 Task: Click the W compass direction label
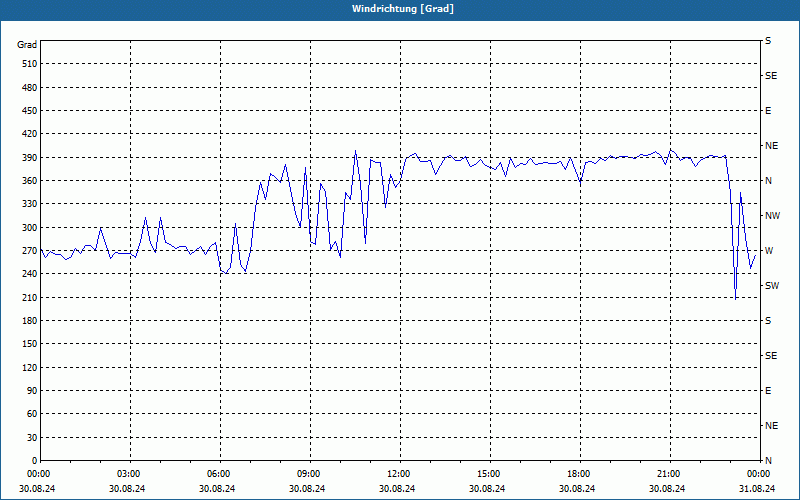tap(769, 251)
